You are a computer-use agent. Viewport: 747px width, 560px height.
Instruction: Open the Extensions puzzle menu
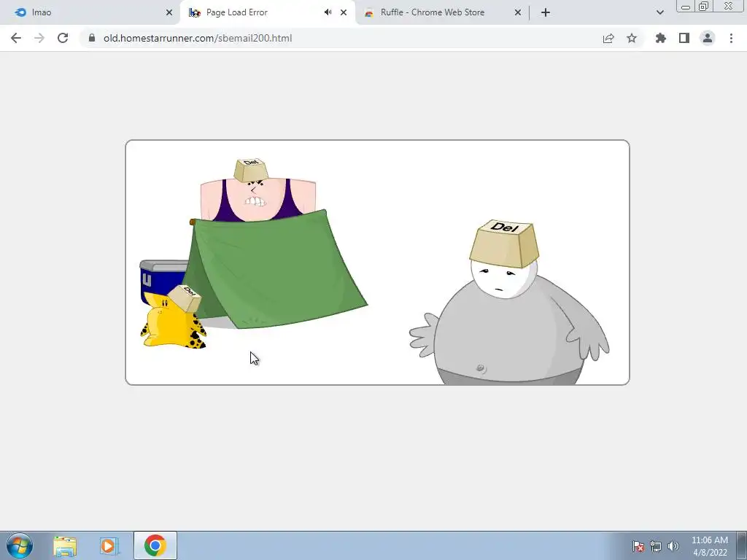pos(661,38)
